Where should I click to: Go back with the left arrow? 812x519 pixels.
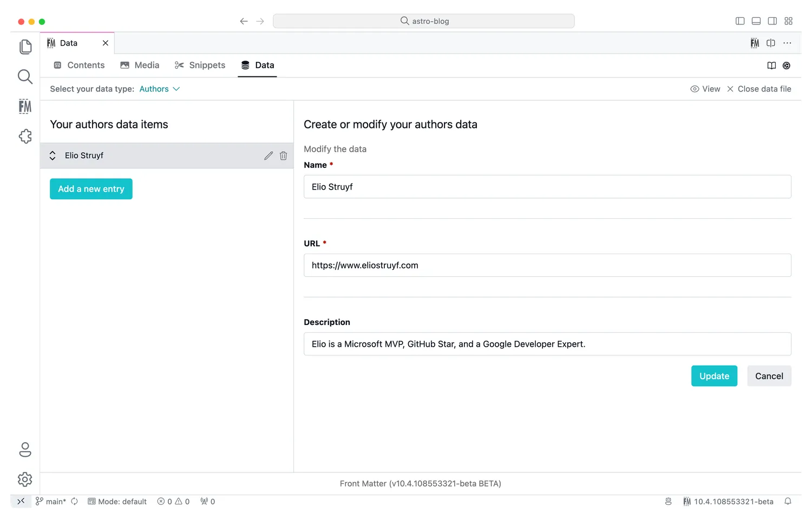(x=244, y=21)
